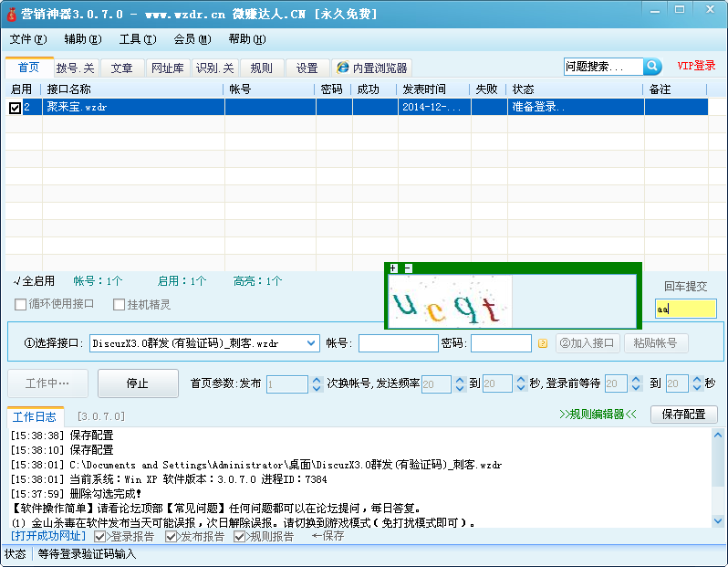
Task: Click the log scrollbar up arrow
Action: click(x=718, y=436)
